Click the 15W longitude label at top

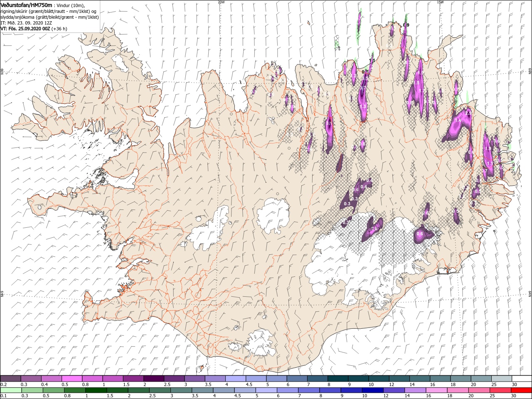click(440, 2)
